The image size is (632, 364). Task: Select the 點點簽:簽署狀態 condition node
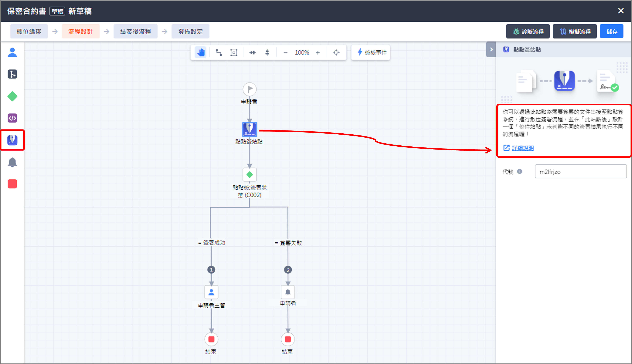point(249,174)
